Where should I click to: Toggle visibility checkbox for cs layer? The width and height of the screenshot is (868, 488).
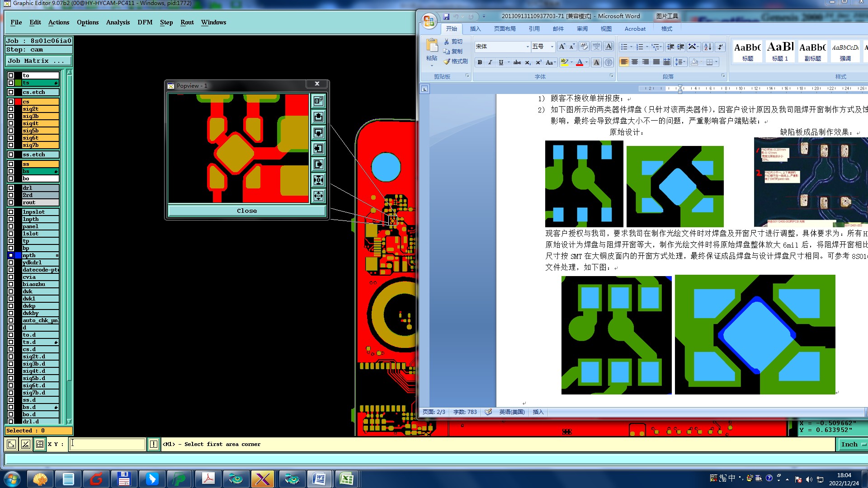[x=11, y=102]
